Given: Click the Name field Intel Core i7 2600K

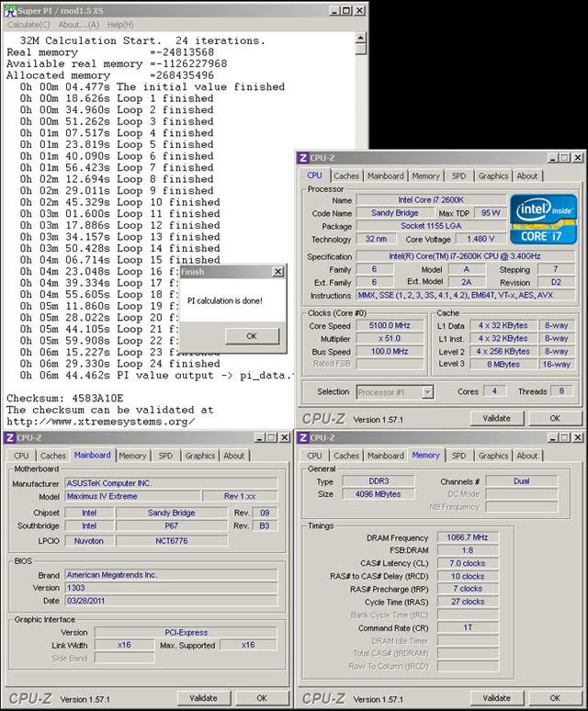Looking at the screenshot, I should [431, 199].
